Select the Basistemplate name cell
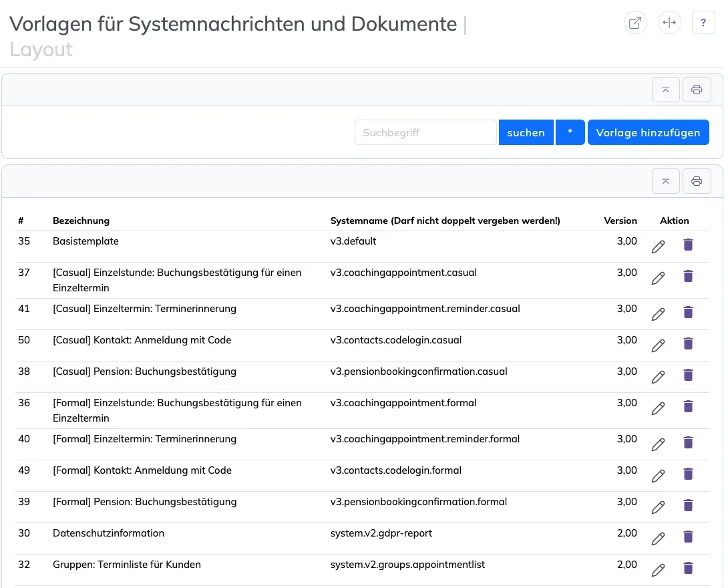 pyautogui.click(x=86, y=241)
